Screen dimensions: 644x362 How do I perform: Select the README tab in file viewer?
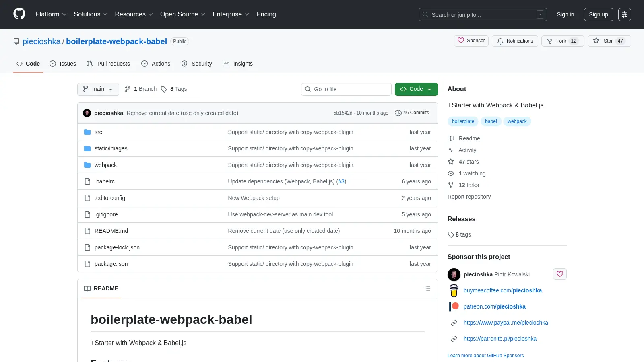101,289
